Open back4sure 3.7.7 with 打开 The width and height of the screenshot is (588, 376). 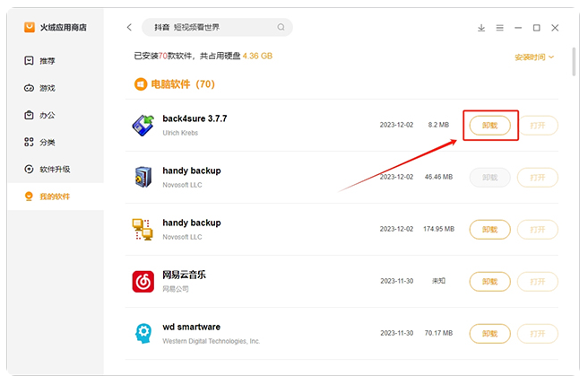[538, 126]
